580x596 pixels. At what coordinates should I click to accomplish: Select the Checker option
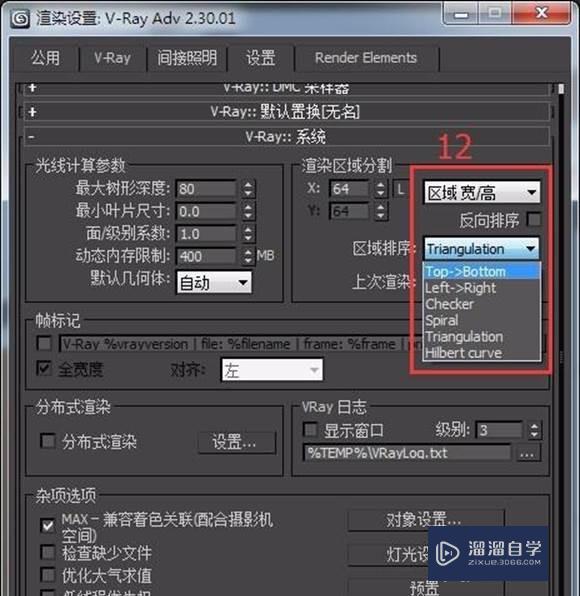pyautogui.click(x=482, y=304)
